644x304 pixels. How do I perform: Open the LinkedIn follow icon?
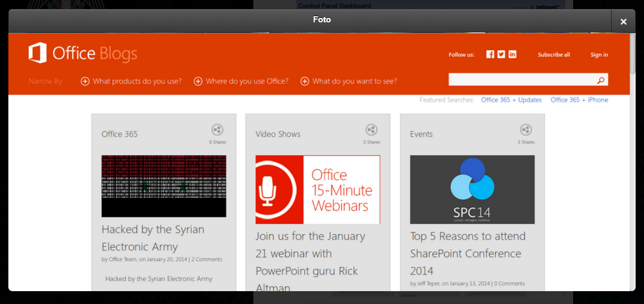(512, 54)
